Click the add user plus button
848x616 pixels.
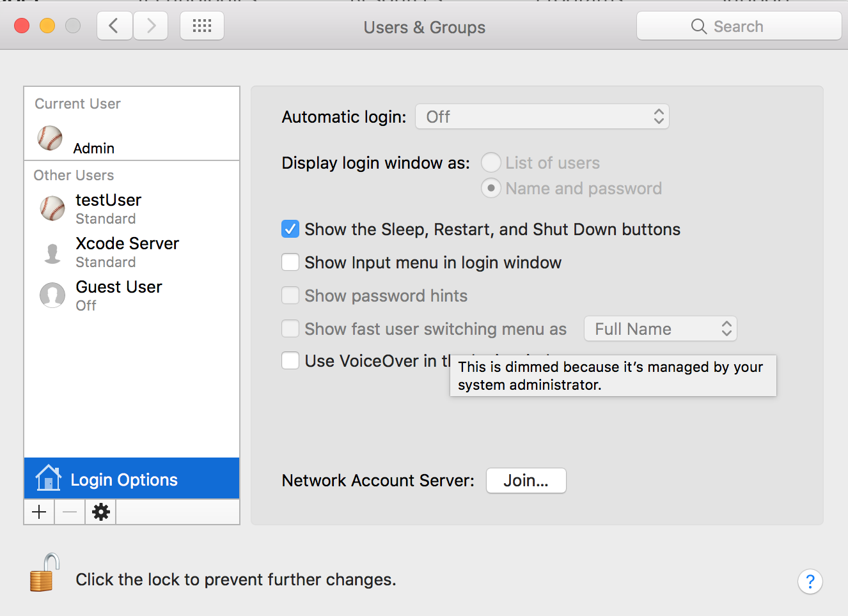coord(39,512)
